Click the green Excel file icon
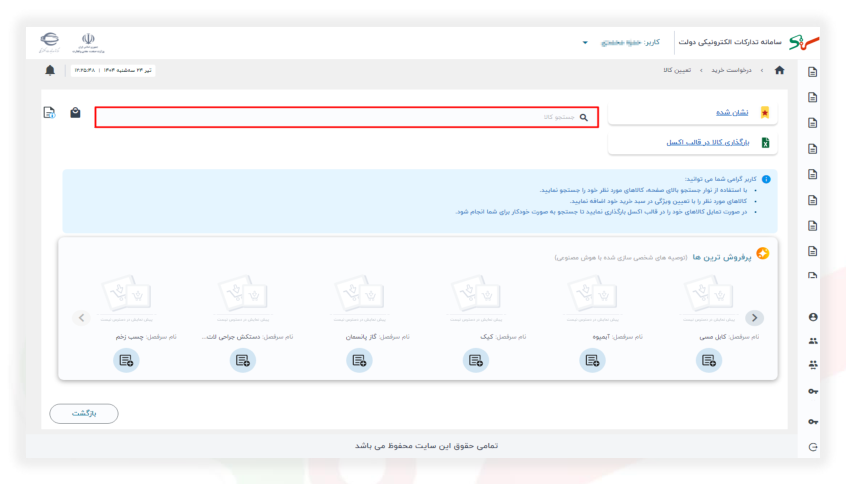This screenshot has width=846, height=484. pyautogui.click(x=765, y=142)
